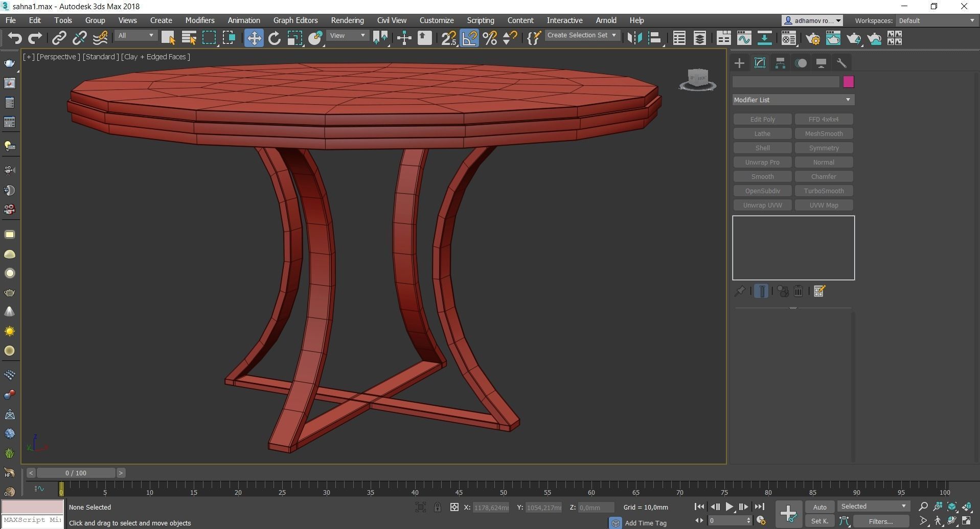Click the Mirror tool icon

(x=634, y=38)
